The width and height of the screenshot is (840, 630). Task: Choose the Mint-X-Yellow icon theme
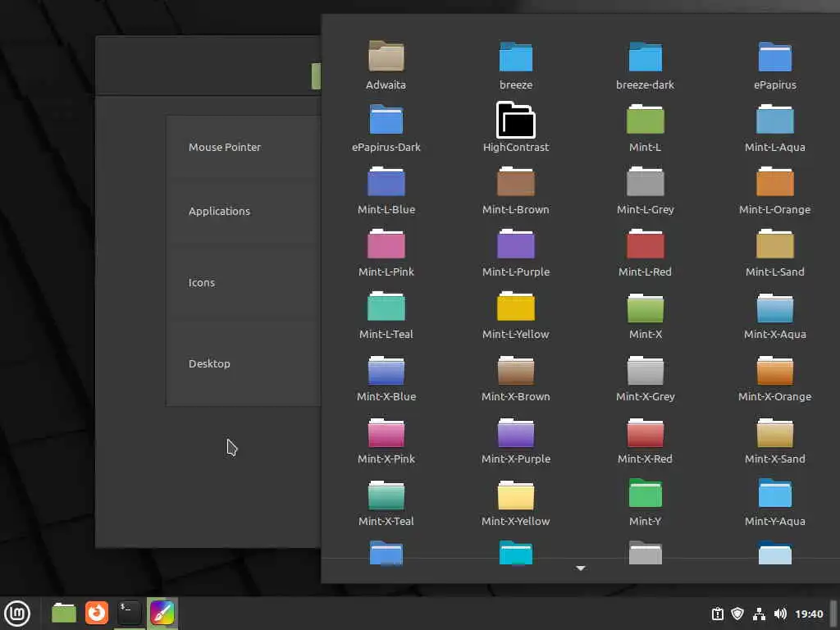515,502
